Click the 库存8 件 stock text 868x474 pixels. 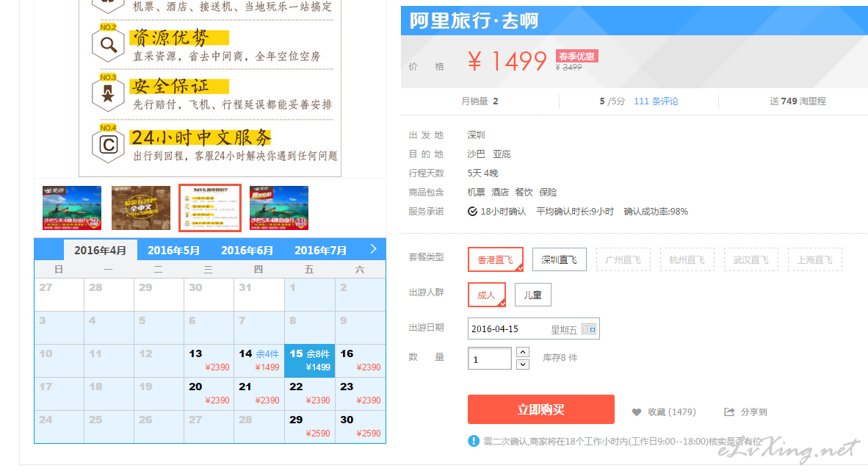click(x=560, y=358)
